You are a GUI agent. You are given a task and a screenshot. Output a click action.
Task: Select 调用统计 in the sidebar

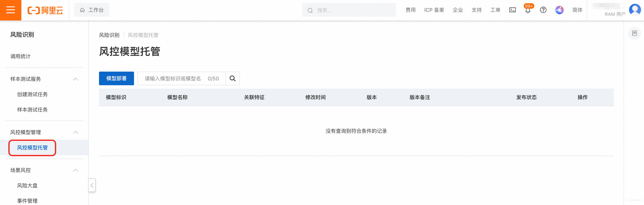coord(20,56)
